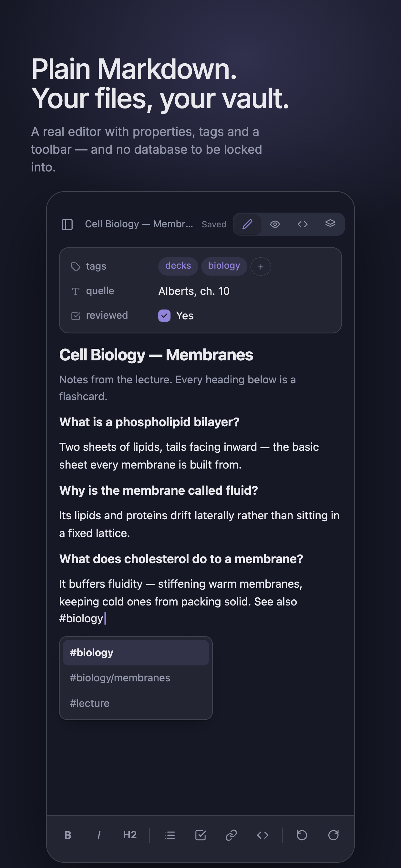Insert inline code from bottom toolbar

coord(262,835)
